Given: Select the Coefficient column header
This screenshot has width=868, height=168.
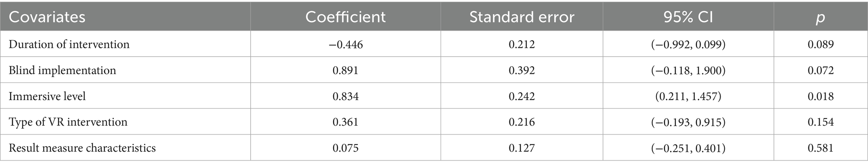Looking at the screenshot, I should 345,17.
